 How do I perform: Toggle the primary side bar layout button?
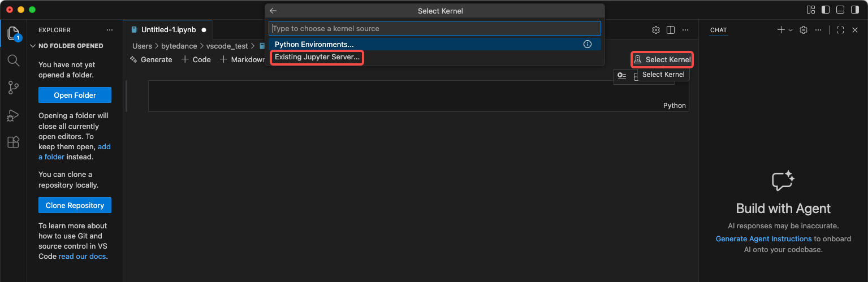(x=826, y=10)
